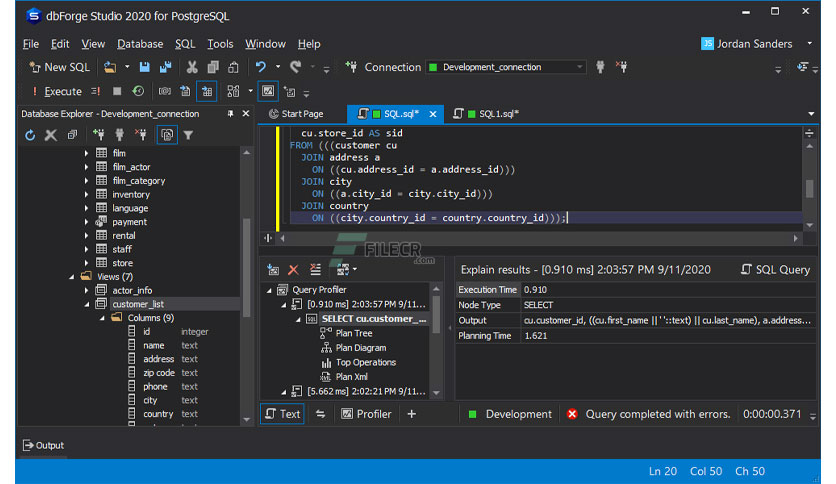836x484 pixels.
Task: Click the Cut scissors icon
Action: coord(192,67)
